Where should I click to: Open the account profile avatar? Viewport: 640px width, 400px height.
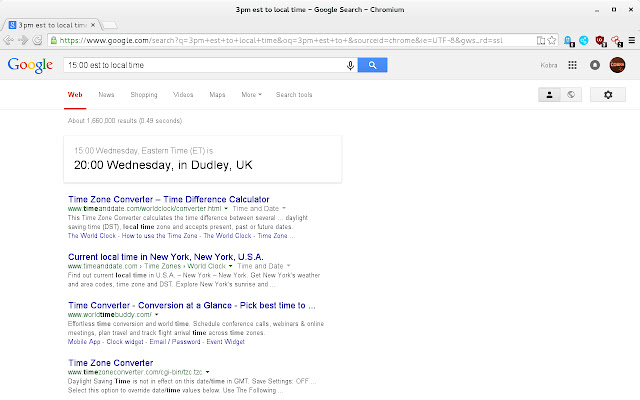pyautogui.click(x=617, y=65)
